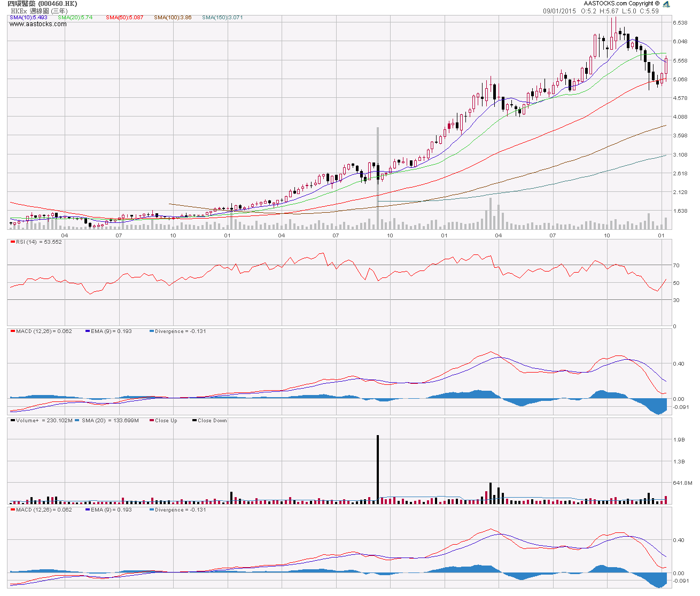The width and height of the screenshot is (700, 596).
Task: Click the 1.3B volume axis label
Action: (x=679, y=462)
